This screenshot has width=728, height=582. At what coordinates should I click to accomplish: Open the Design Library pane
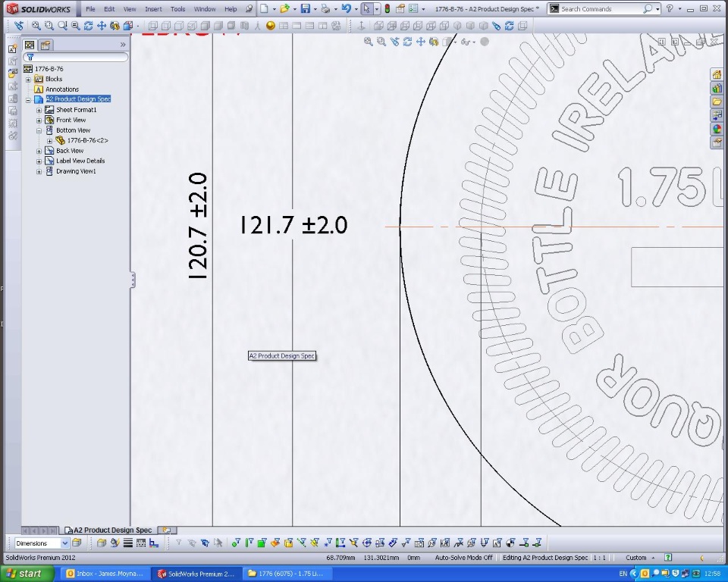[717, 88]
